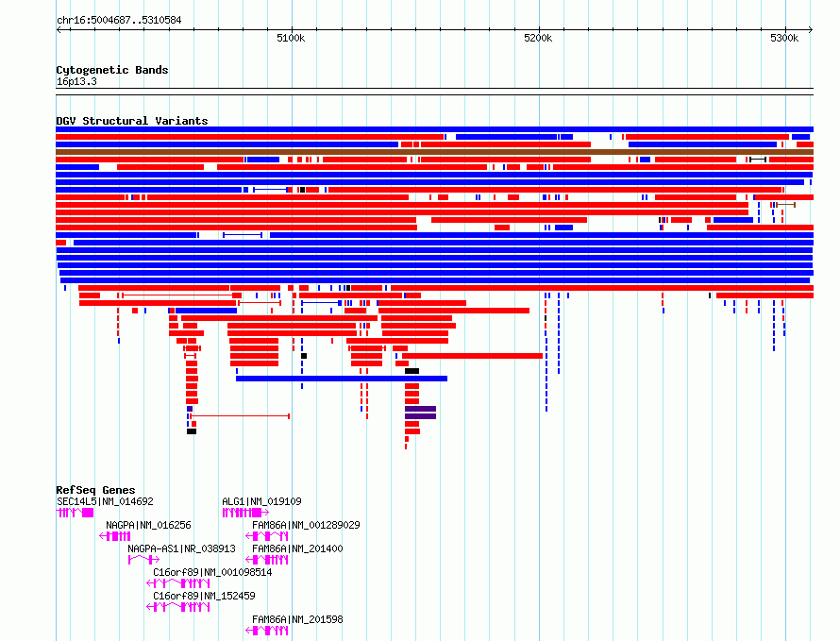The image size is (840, 641).
Task: Click the chr16:5004687..5310584 region label
Action: pos(119,20)
